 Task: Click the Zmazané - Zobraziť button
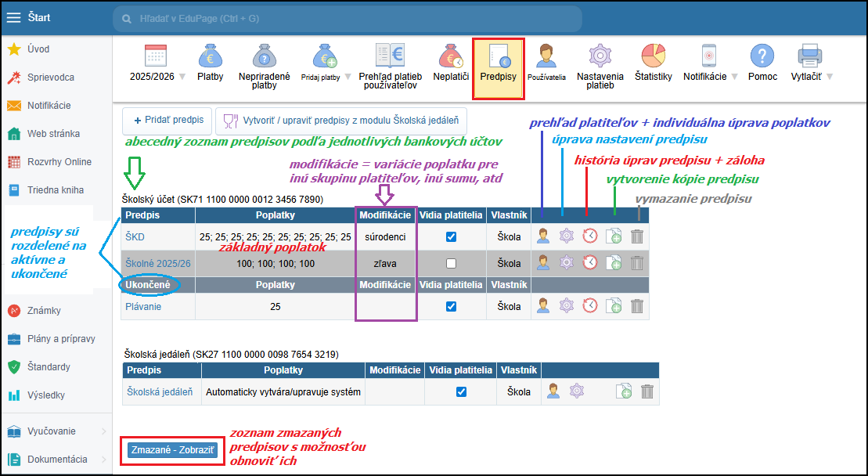point(171,451)
